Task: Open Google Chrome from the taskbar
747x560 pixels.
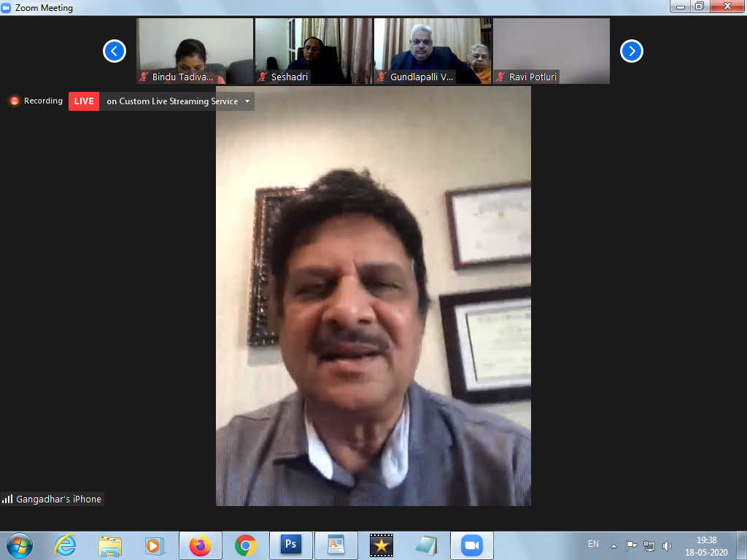Action: click(245, 545)
